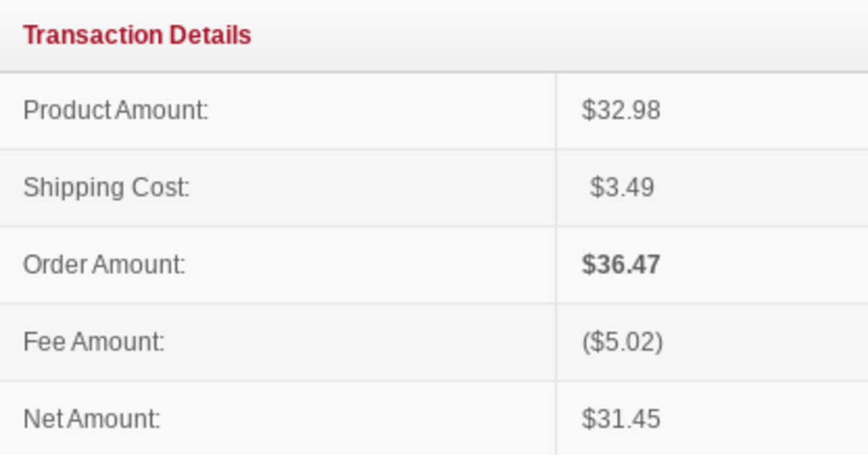868x455 pixels.
Task: Select the Product Amount label
Action: (116, 111)
